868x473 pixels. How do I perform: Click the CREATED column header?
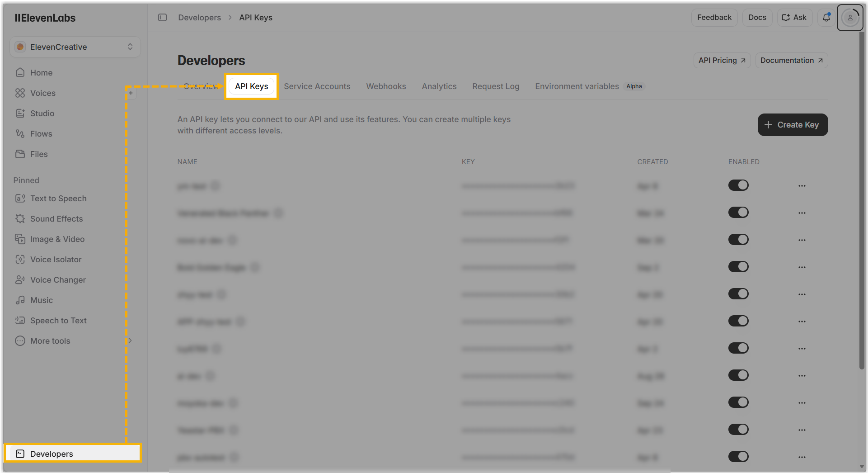point(652,161)
